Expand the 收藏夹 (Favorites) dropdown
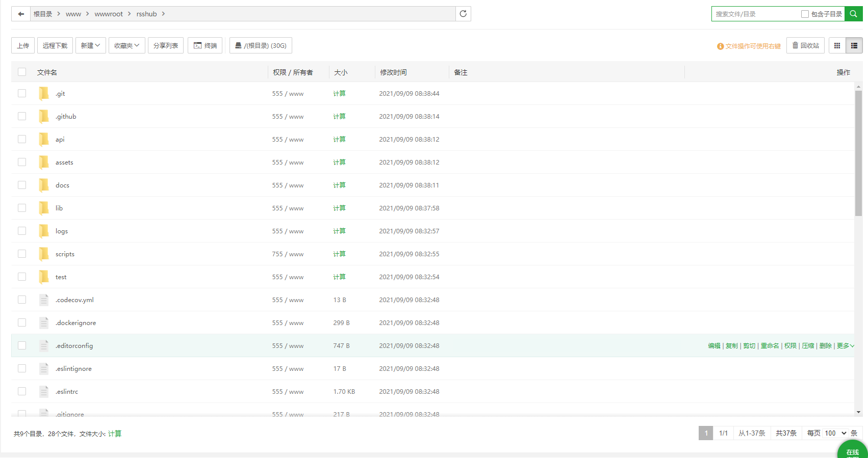The image size is (868, 458). 126,45
